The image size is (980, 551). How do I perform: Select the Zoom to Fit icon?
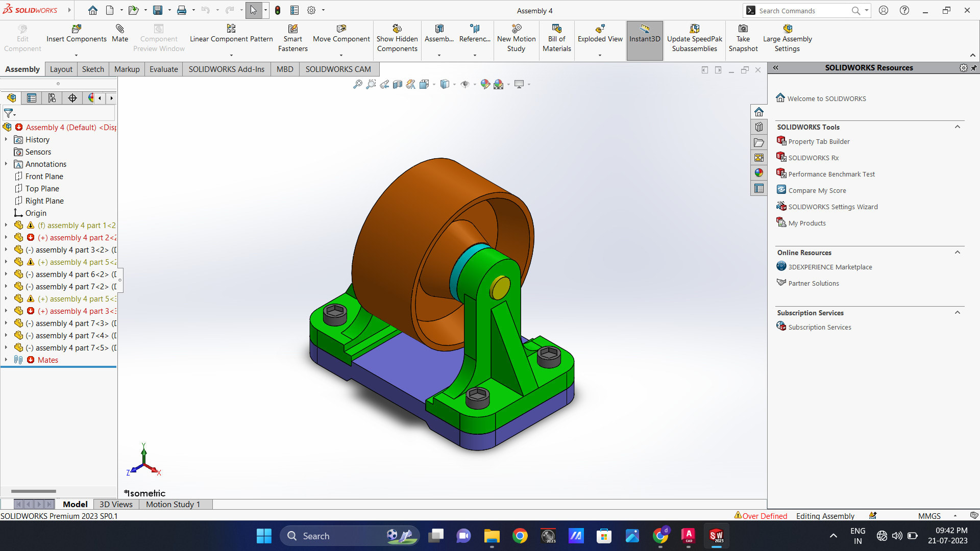click(359, 84)
